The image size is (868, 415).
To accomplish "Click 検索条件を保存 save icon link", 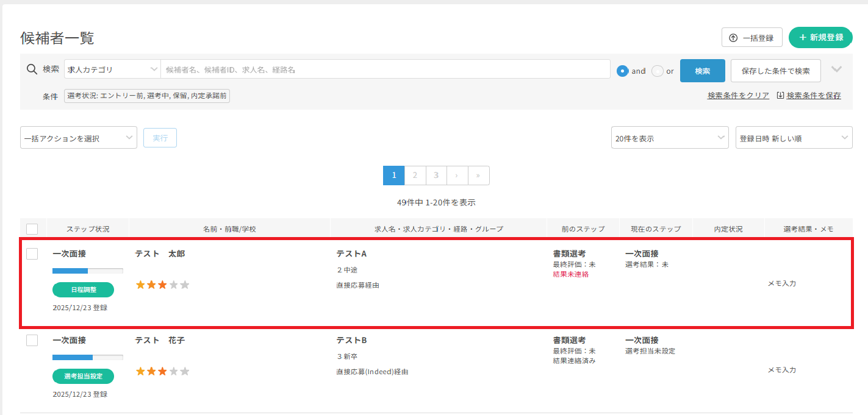I will click(809, 96).
